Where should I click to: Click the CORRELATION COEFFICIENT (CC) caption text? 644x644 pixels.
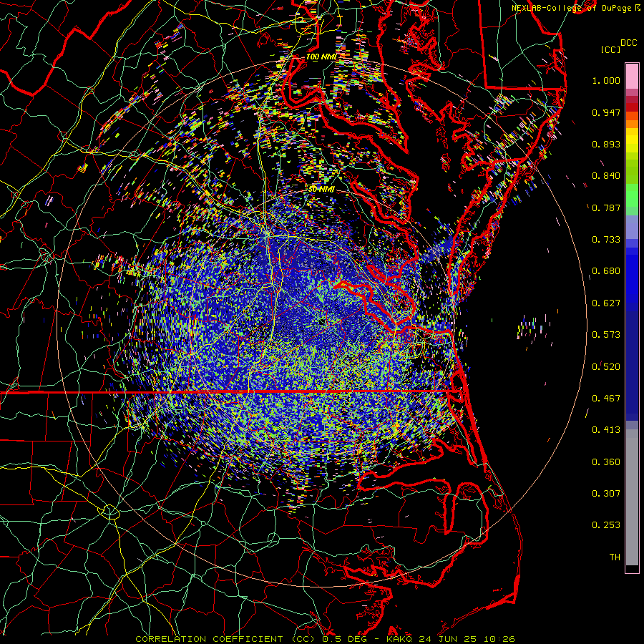click(224, 639)
